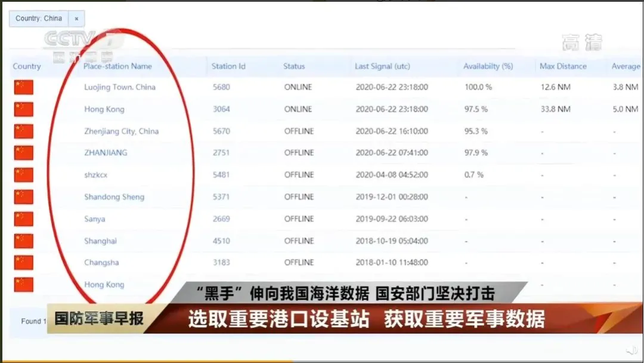Open the shzkcx station link

tap(95, 175)
